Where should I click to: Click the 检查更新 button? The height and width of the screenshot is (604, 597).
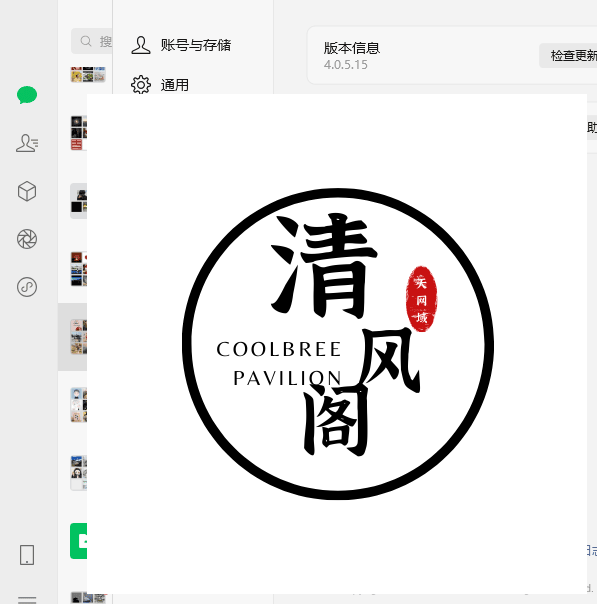click(568, 55)
